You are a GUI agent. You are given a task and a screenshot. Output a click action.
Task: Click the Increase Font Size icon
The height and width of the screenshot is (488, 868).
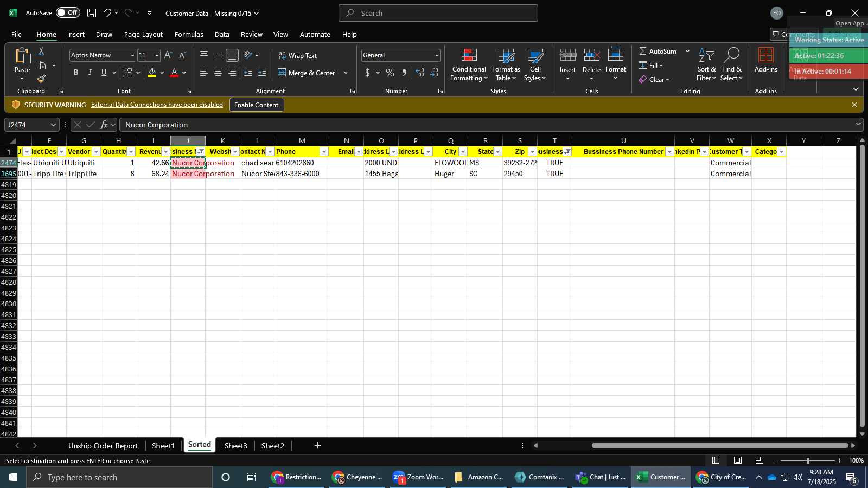[x=168, y=55]
